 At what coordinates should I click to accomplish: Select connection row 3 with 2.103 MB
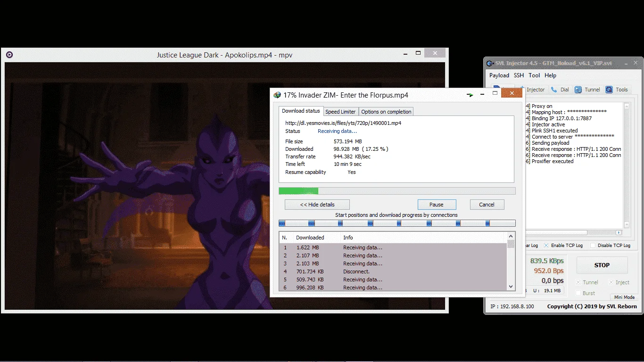pyautogui.click(x=393, y=263)
